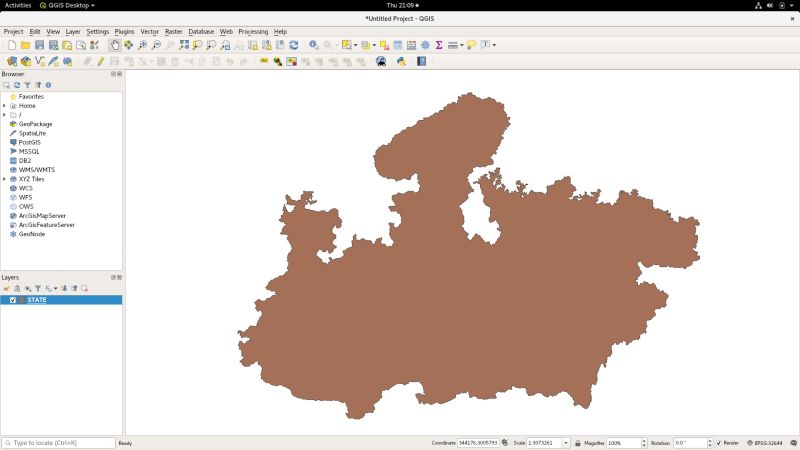
Task: Refresh the map canvas
Action: point(294,45)
